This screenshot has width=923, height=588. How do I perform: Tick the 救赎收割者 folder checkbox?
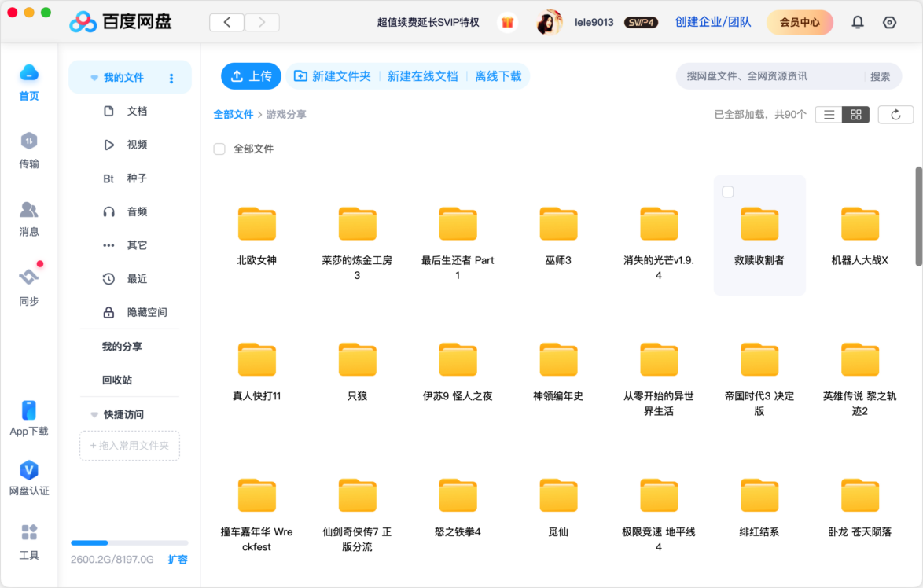click(728, 192)
